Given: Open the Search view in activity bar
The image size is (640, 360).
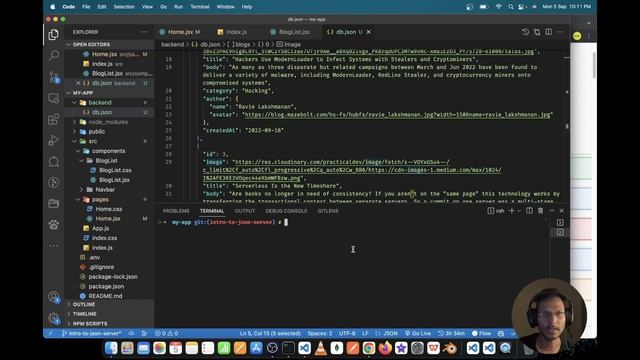Looking at the screenshot, I should pos(53,55).
